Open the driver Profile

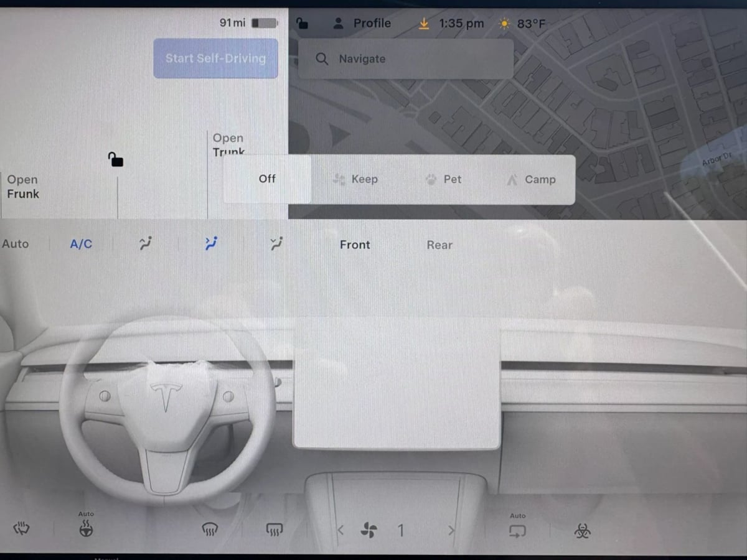pyautogui.click(x=362, y=24)
